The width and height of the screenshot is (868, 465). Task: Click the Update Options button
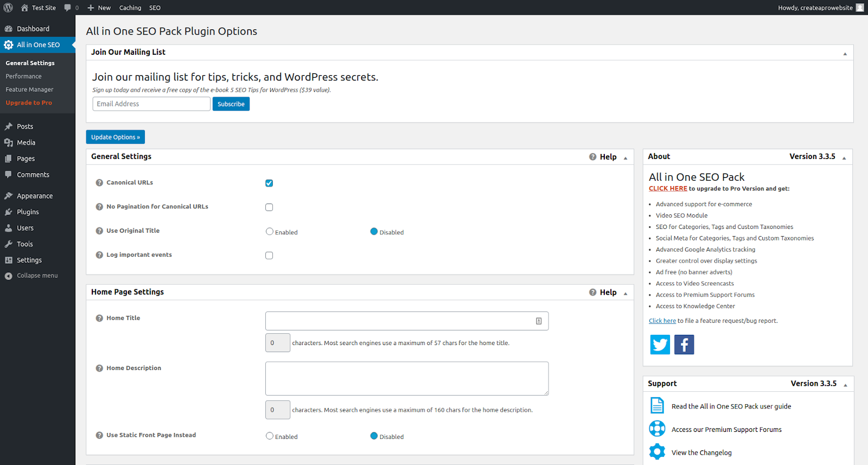click(x=116, y=137)
